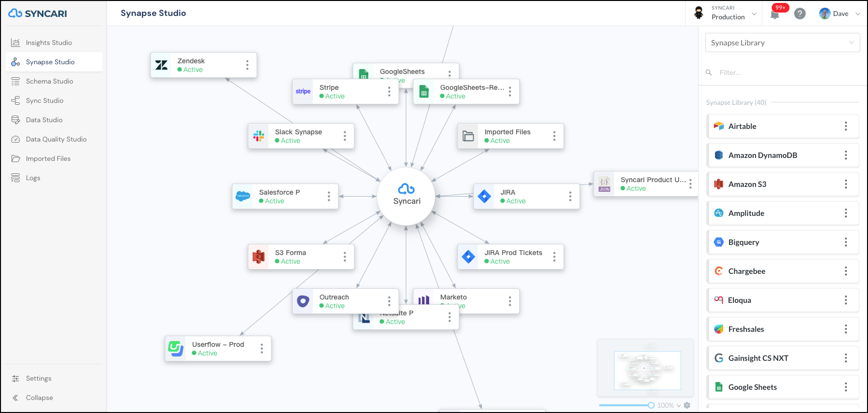
Task: Click the Syncari logo
Action: [x=38, y=14]
